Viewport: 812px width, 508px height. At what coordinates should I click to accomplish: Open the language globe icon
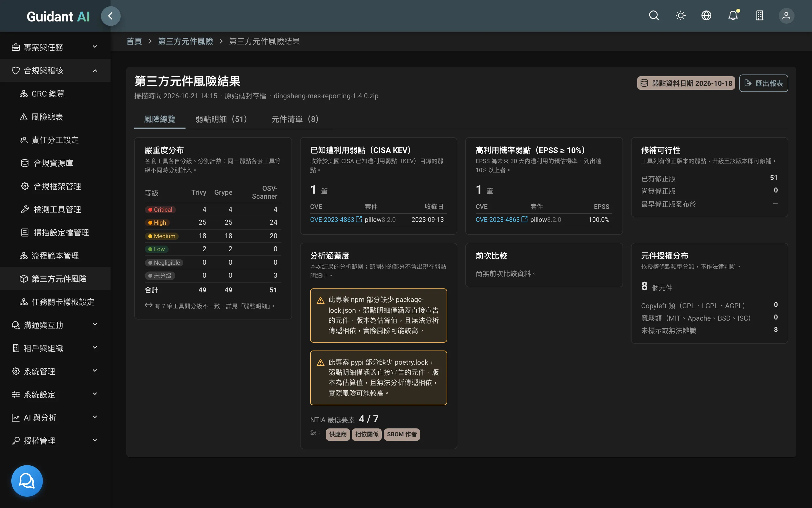point(706,16)
